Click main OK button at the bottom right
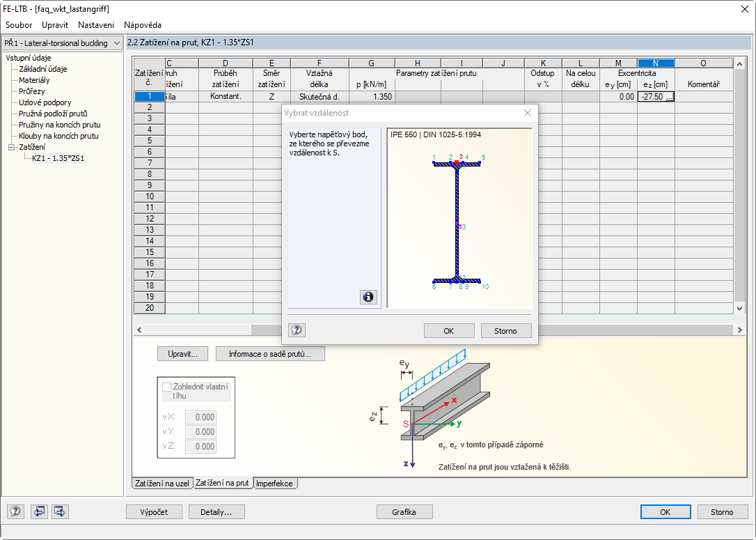This screenshot has height=540, width=756. click(666, 512)
